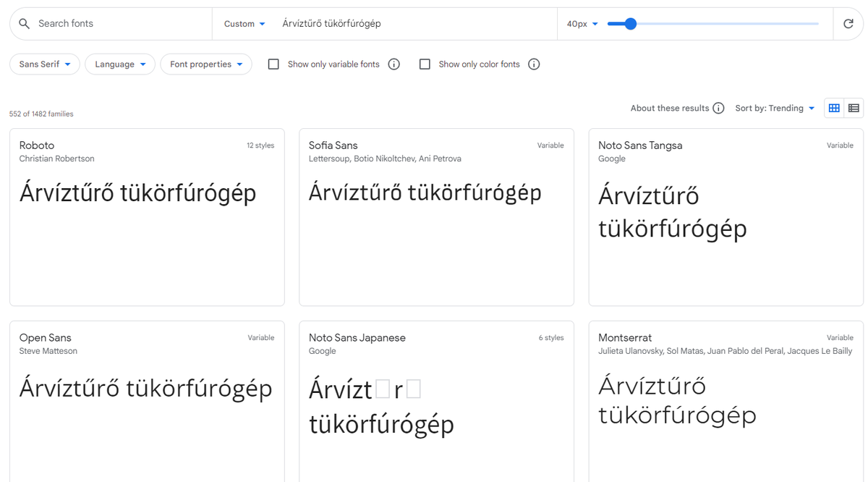This screenshot has width=868, height=482.
Task: Switch to grid view layout
Action: click(833, 107)
